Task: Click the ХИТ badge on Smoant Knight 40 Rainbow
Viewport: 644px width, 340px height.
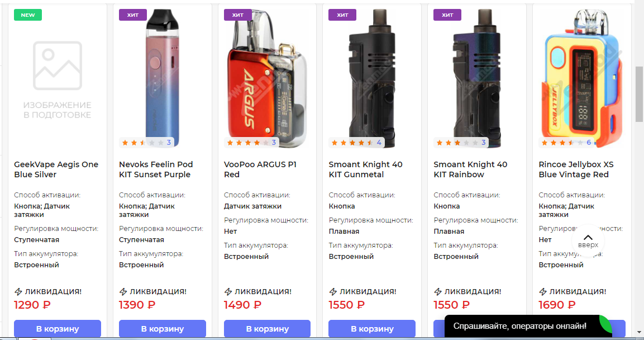Action: tap(447, 15)
